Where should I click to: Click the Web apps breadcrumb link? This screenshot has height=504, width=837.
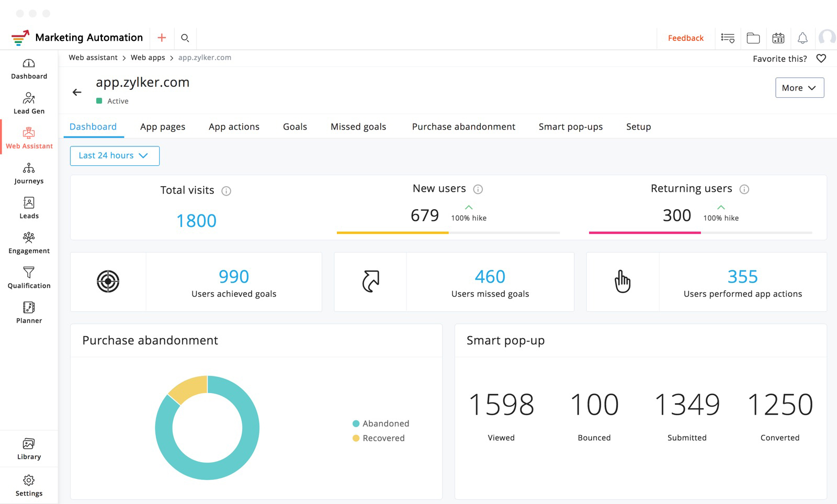click(148, 58)
